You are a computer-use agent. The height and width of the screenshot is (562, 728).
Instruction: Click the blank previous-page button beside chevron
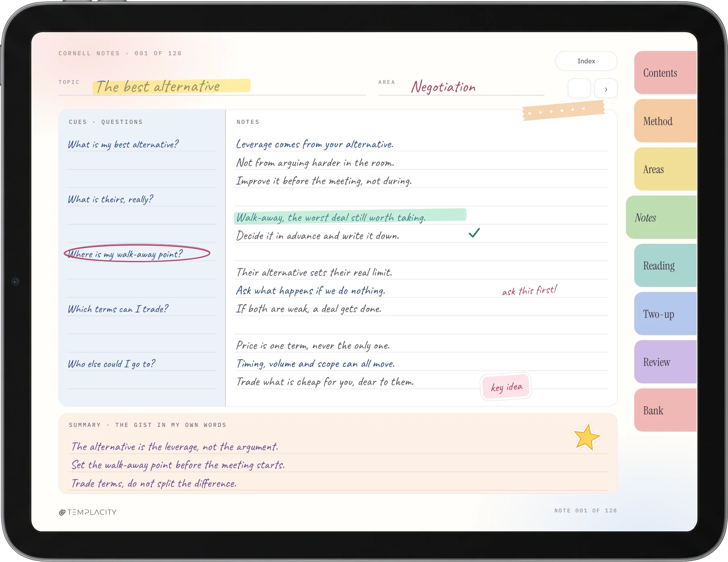pos(579,89)
